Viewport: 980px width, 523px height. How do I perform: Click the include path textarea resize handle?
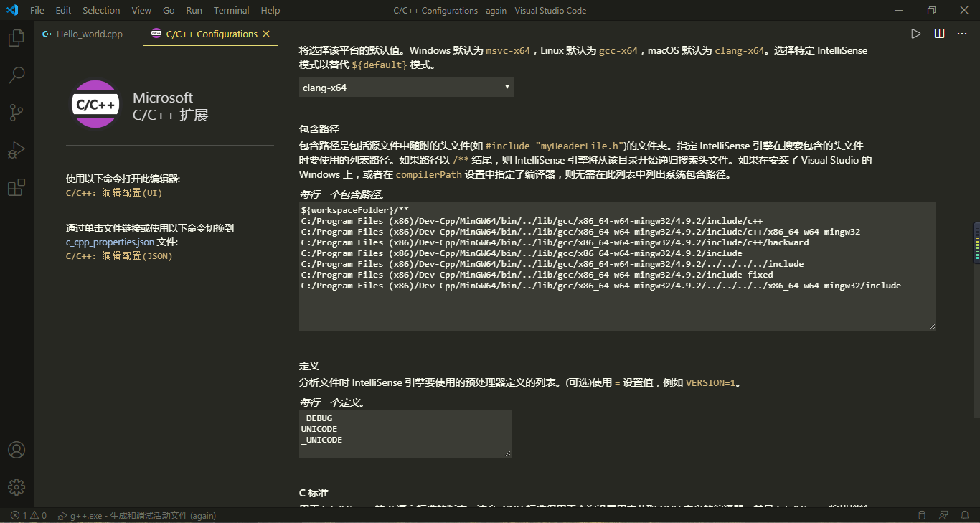coord(932,326)
